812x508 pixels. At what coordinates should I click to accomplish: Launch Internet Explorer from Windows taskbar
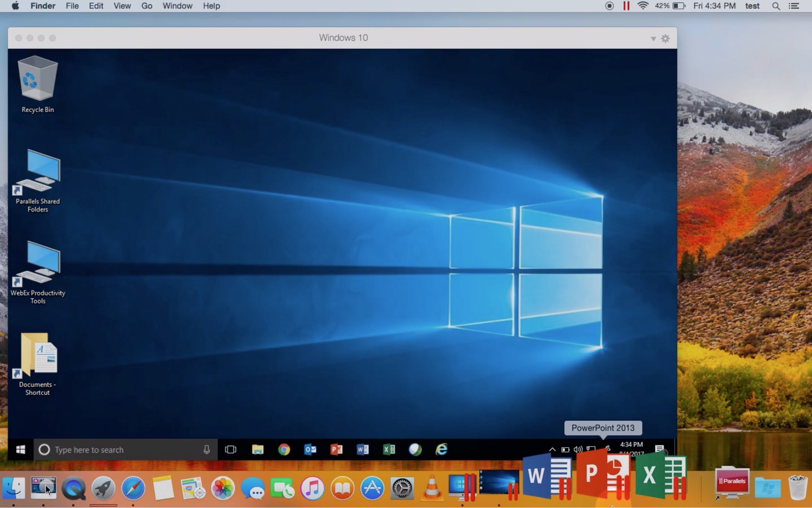441,450
